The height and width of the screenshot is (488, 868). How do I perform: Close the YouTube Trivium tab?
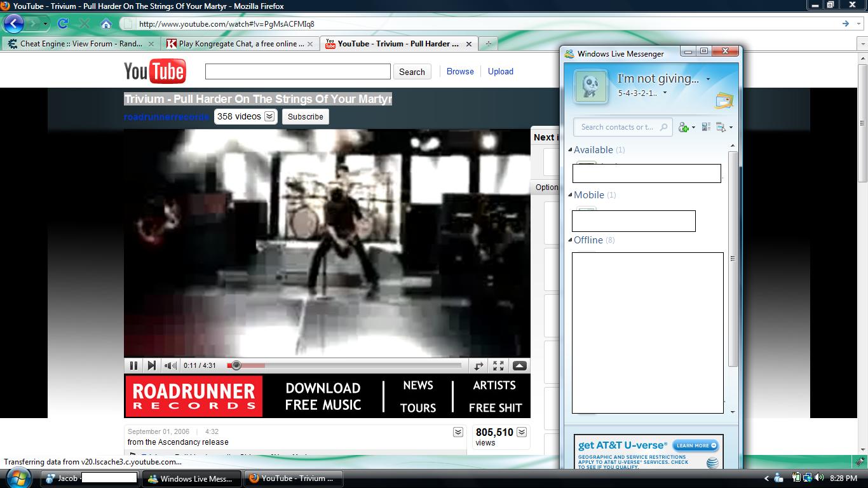coord(469,44)
